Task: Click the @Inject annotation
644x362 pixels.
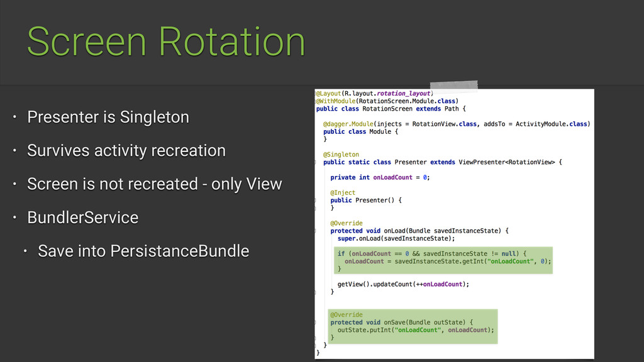Action: pyautogui.click(x=343, y=193)
